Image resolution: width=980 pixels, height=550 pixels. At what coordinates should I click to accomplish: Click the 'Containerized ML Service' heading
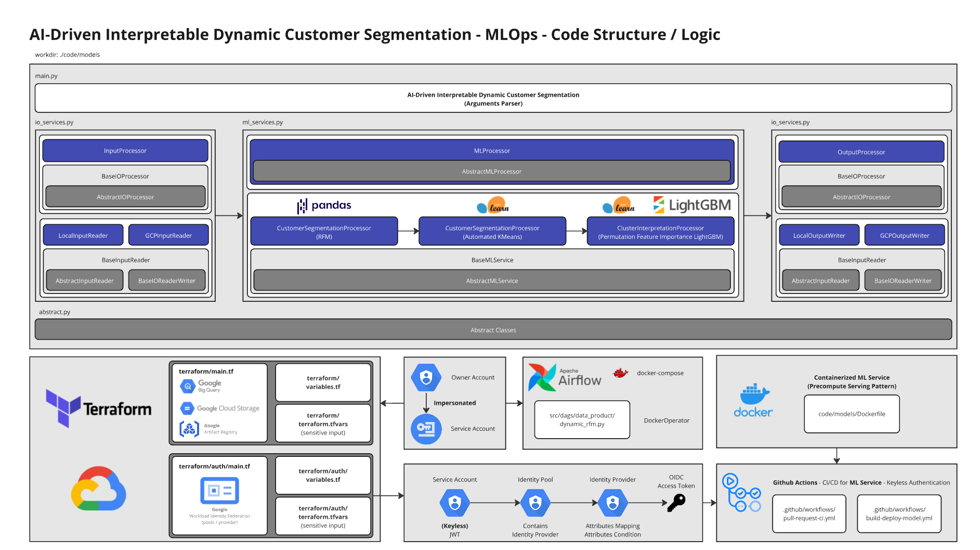point(852,377)
